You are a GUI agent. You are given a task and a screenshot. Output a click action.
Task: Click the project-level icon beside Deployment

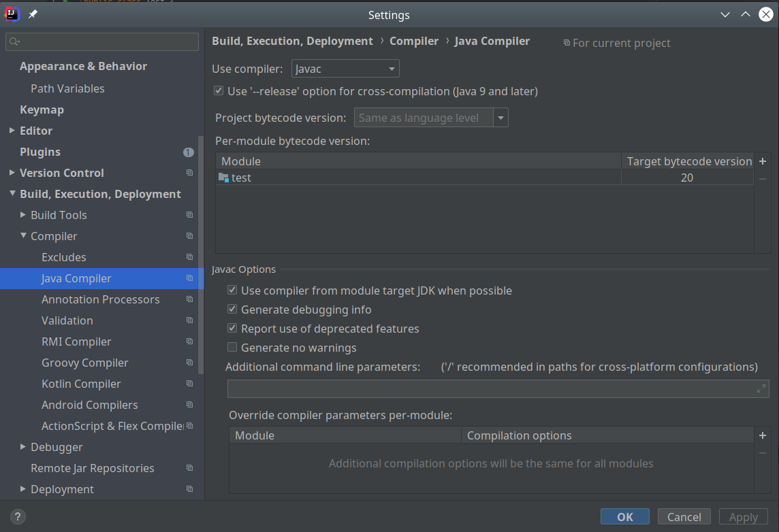click(189, 489)
